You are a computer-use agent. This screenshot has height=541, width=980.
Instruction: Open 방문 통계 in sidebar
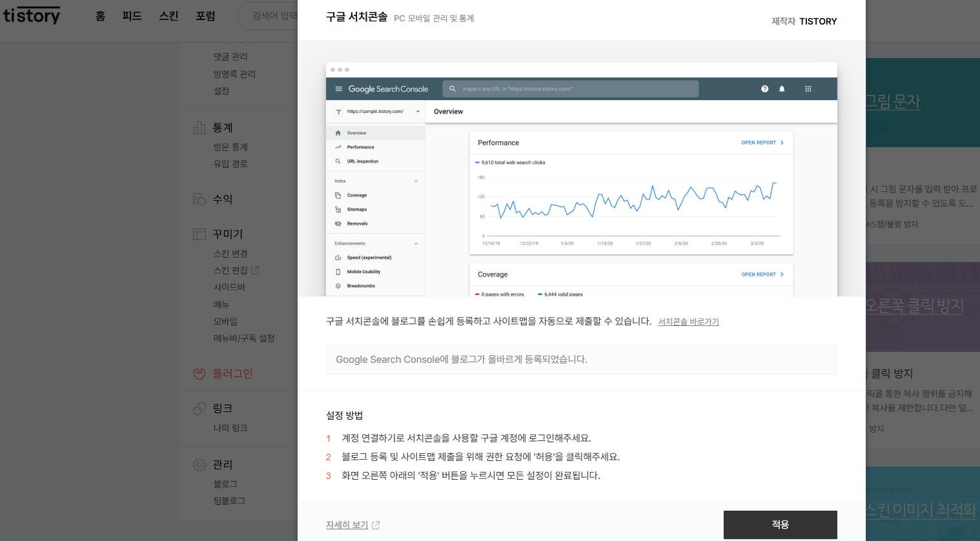(230, 147)
